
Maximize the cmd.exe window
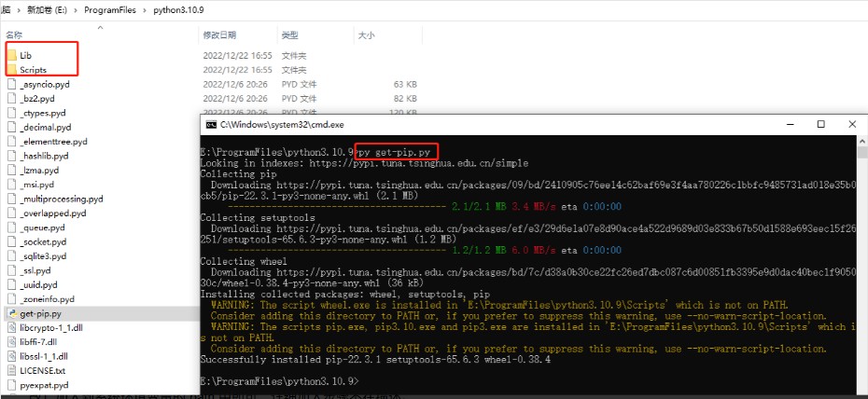pyautogui.click(x=820, y=124)
